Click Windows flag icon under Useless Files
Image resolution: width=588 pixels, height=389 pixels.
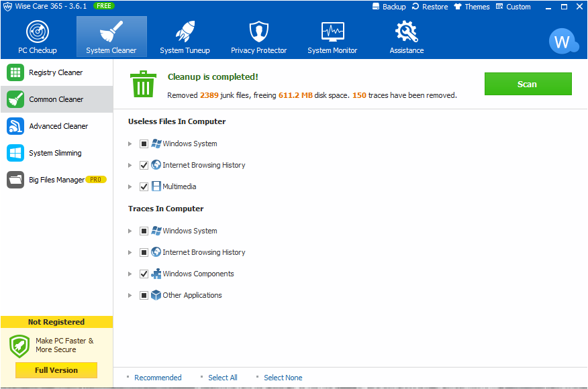[156, 144]
